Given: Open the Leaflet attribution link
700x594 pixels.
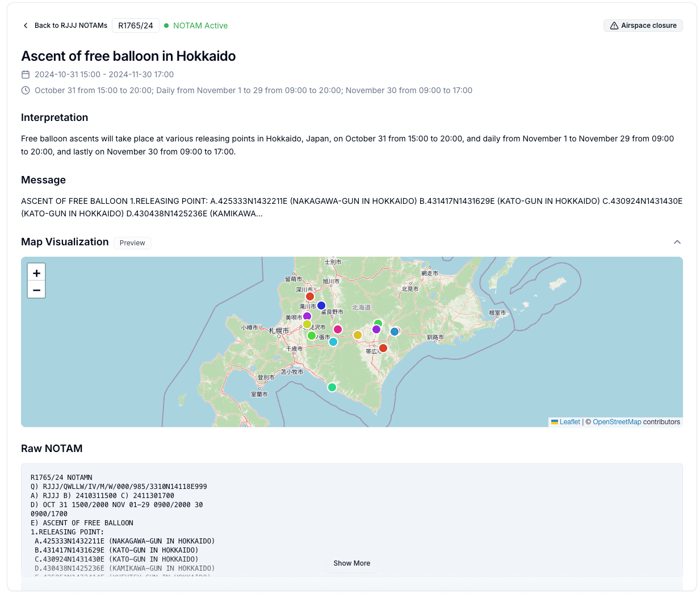Looking at the screenshot, I should 569,422.
